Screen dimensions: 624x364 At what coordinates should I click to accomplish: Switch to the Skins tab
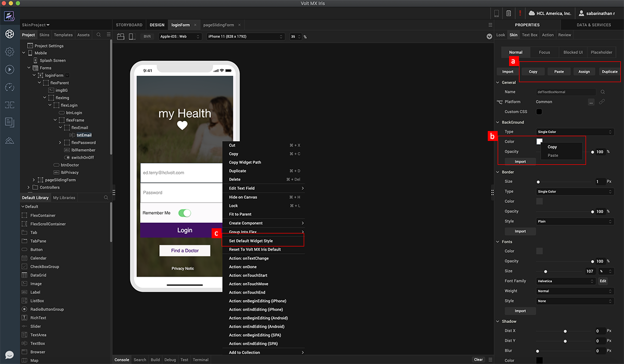44,35
